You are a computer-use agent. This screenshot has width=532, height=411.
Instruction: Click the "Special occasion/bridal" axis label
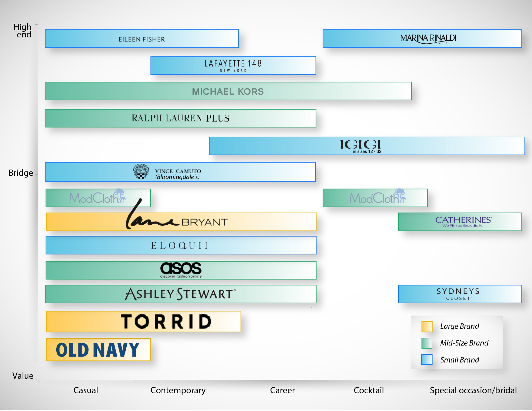click(x=473, y=391)
